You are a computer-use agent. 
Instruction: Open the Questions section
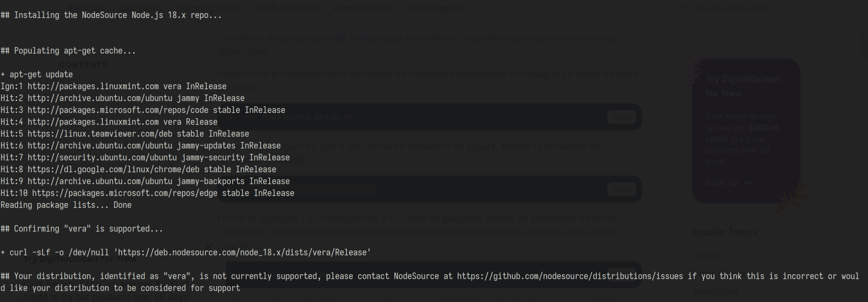141,8
